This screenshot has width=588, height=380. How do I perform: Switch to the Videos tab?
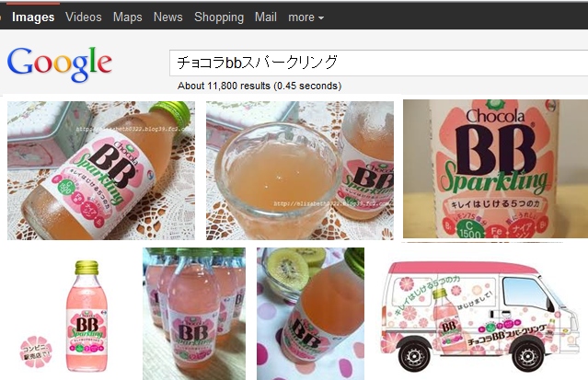(x=83, y=17)
